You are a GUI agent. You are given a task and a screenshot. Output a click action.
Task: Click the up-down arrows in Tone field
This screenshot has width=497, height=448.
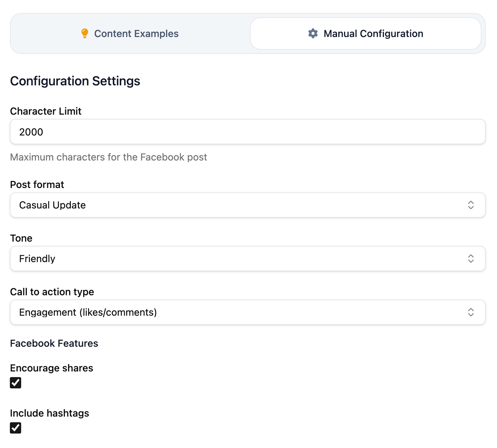click(x=471, y=259)
